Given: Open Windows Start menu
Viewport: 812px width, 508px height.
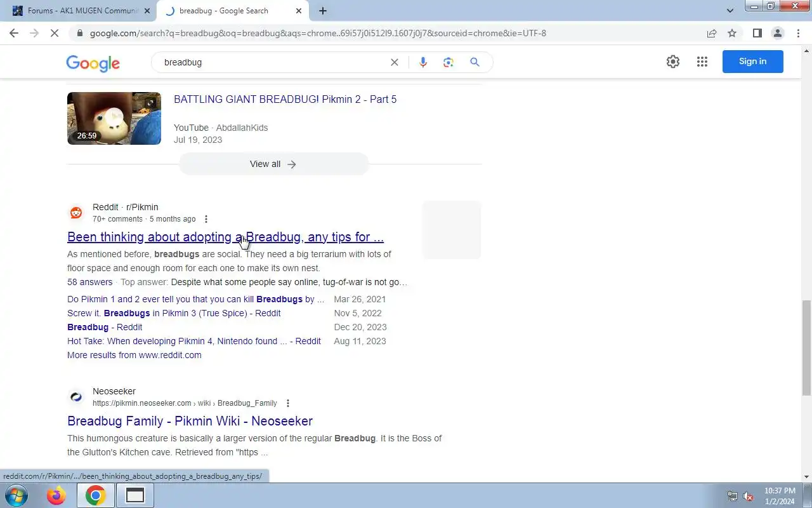Looking at the screenshot, I should point(15,495).
